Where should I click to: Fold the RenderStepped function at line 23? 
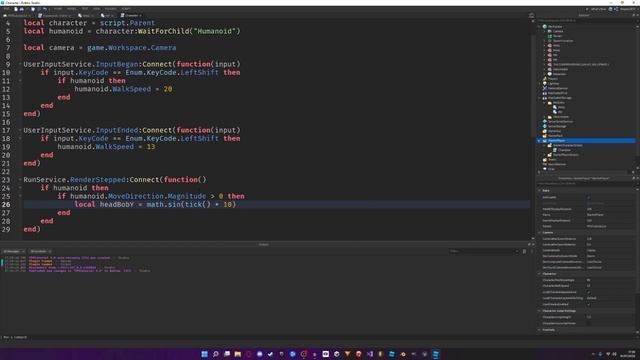[20, 180]
